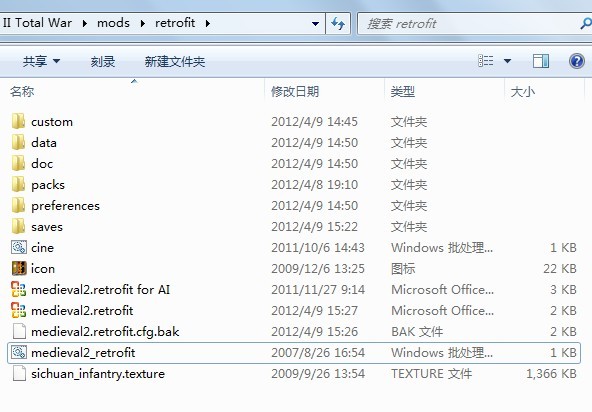
Task: Click the refresh button beside address bar
Action: [x=338, y=23]
